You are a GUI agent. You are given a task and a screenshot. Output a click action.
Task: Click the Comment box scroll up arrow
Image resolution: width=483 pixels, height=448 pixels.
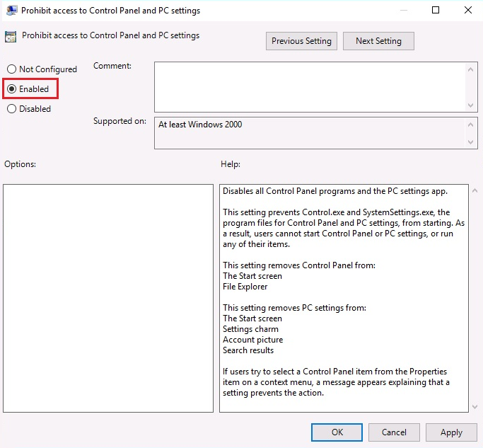[x=472, y=69]
